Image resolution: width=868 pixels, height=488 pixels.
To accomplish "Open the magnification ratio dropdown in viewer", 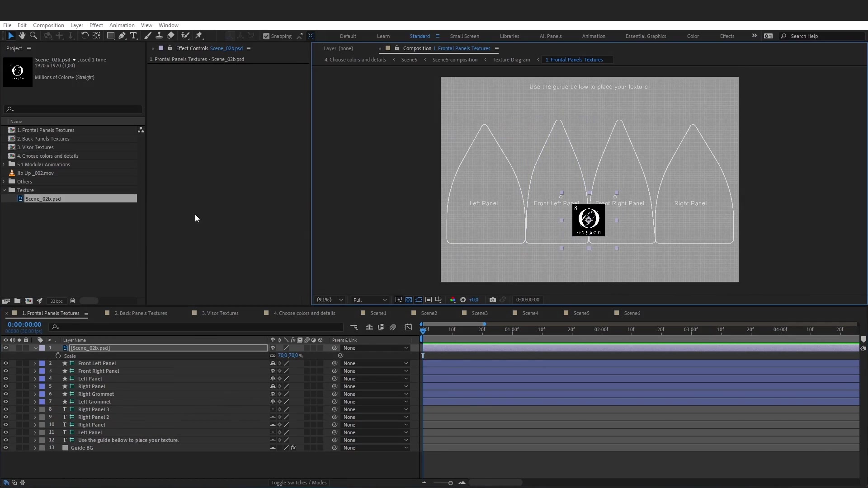I will [x=329, y=300].
